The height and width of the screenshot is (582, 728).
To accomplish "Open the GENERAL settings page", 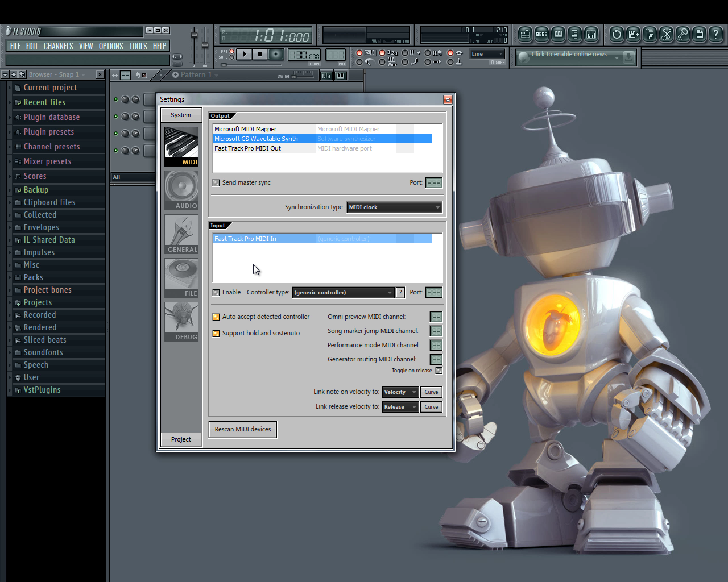I will [181, 234].
